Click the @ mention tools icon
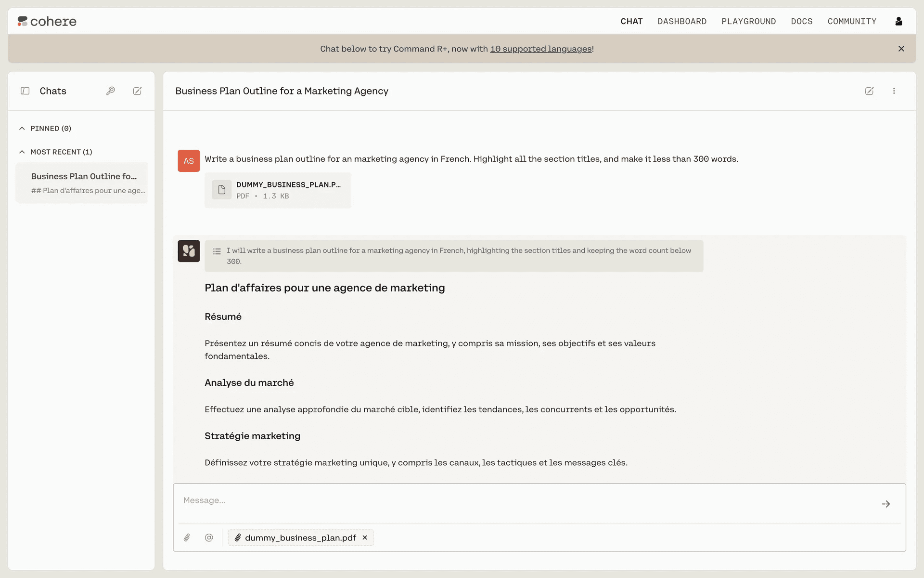This screenshot has width=924, height=578. [209, 538]
